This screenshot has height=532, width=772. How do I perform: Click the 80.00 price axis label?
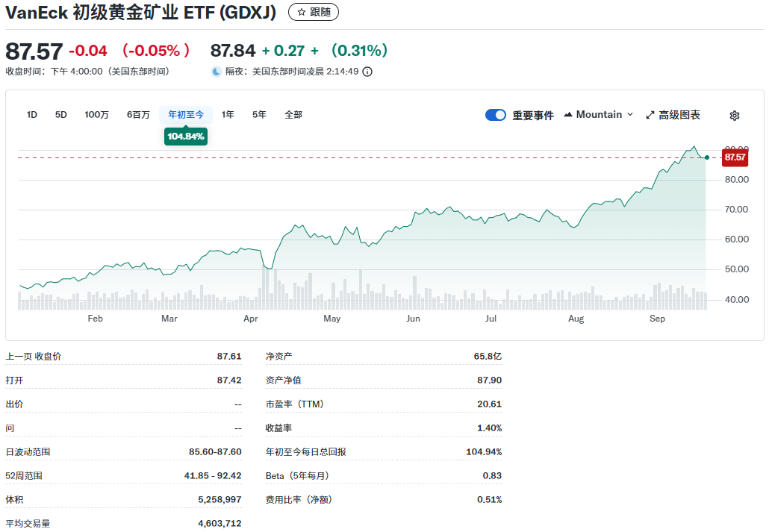(737, 180)
